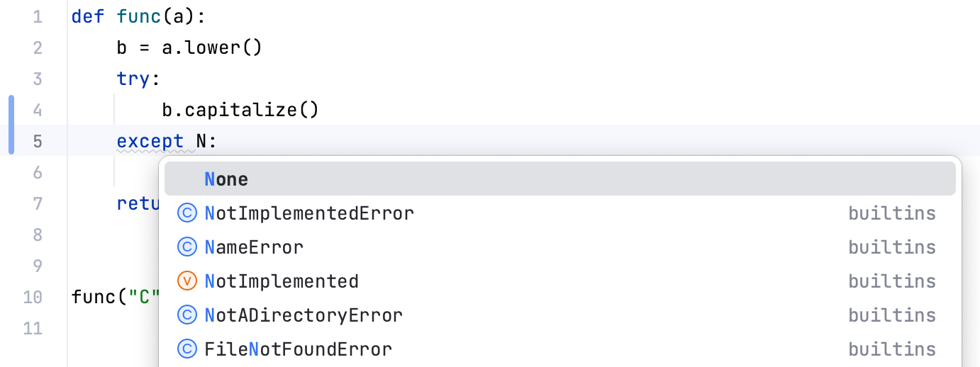
Task: Select the NotImplemented completion entry
Action: (x=282, y=281)
